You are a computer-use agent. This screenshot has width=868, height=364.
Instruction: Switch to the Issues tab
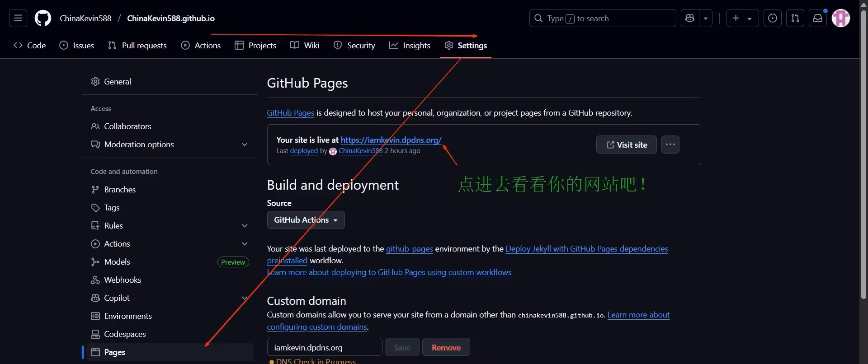pos(77,46)
